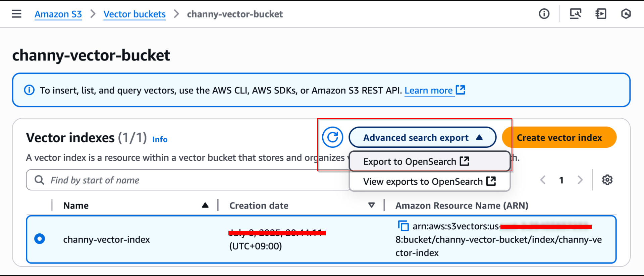This screenshot has width=644, height=276.
Task: Navigate to Vector buckets breadcrumb
Action: (135, 14)
